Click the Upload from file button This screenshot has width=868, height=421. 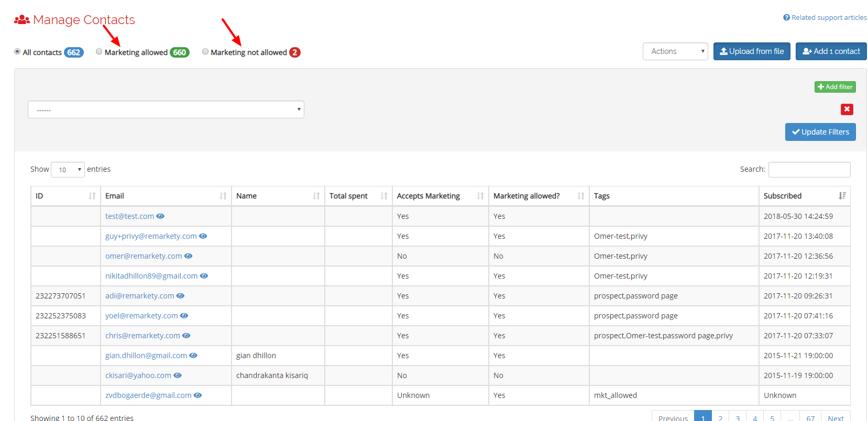point(752,51)
